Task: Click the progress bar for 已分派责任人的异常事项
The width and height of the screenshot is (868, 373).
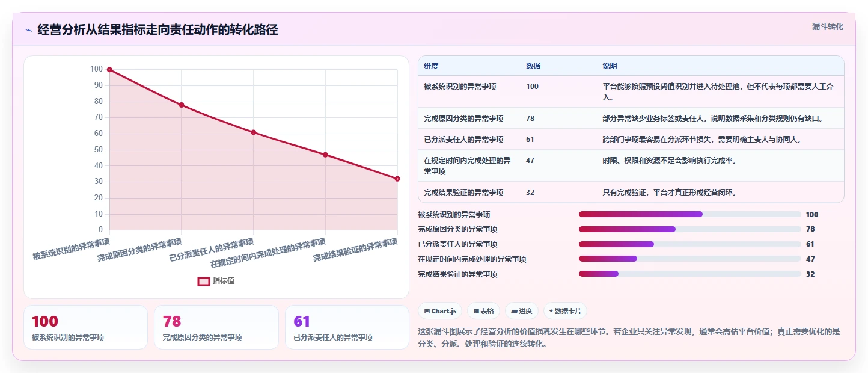Action: pyautogui.click(x=689, y=244)
